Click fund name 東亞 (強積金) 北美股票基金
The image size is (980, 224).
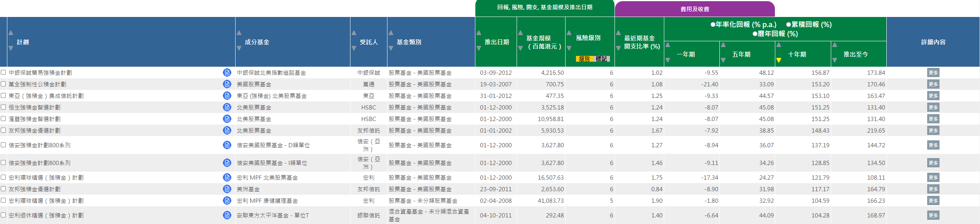(x=272, y=96)
